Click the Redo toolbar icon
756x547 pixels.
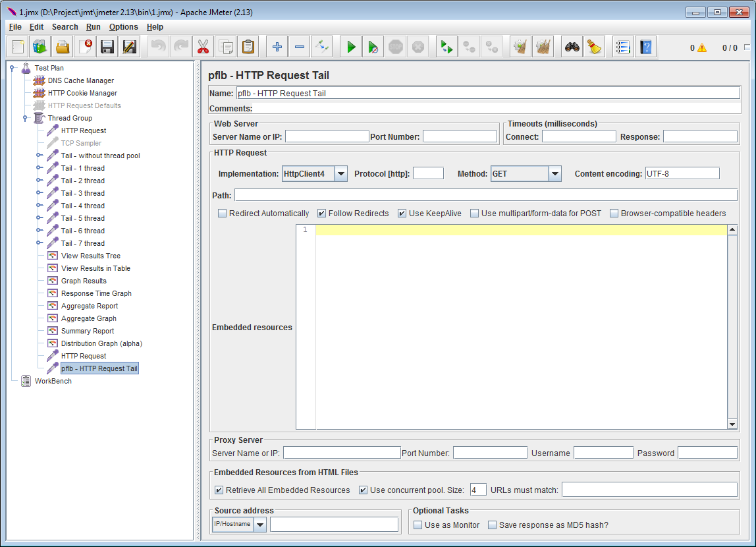coord(181,47)
